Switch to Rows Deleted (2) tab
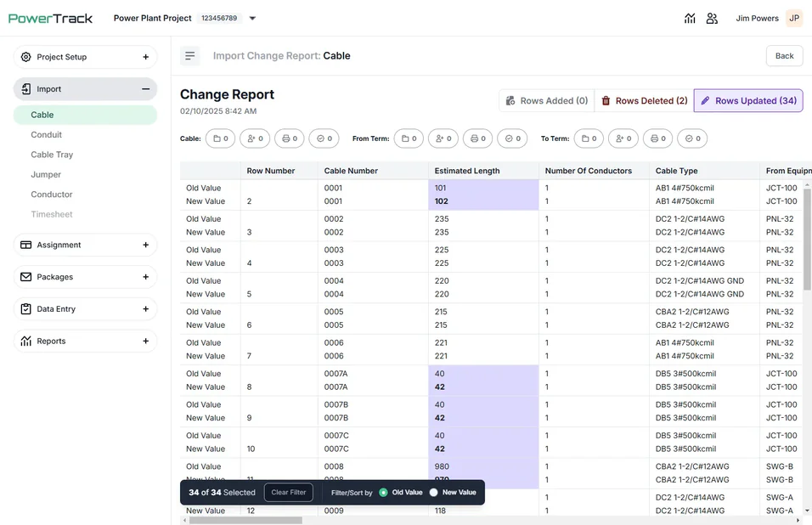The width and height of the screenshot is (812, 525). (644, 100)
